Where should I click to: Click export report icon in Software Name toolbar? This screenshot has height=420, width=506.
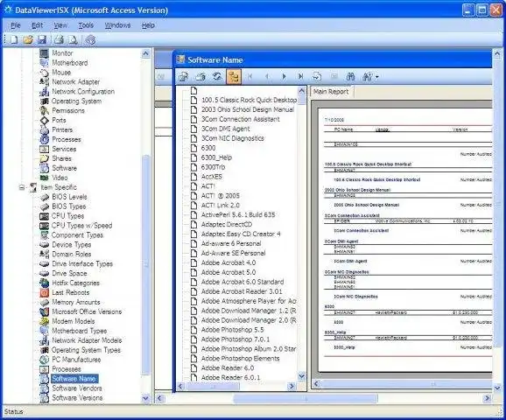(x=184, y=76)
